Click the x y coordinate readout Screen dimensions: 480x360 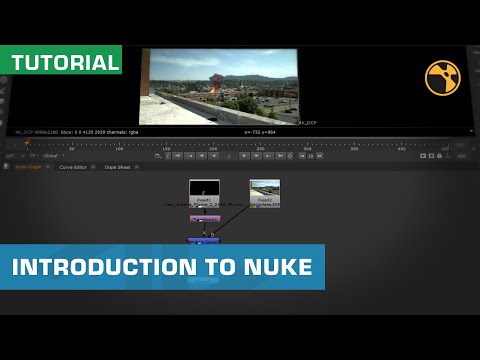click(260, 132)
